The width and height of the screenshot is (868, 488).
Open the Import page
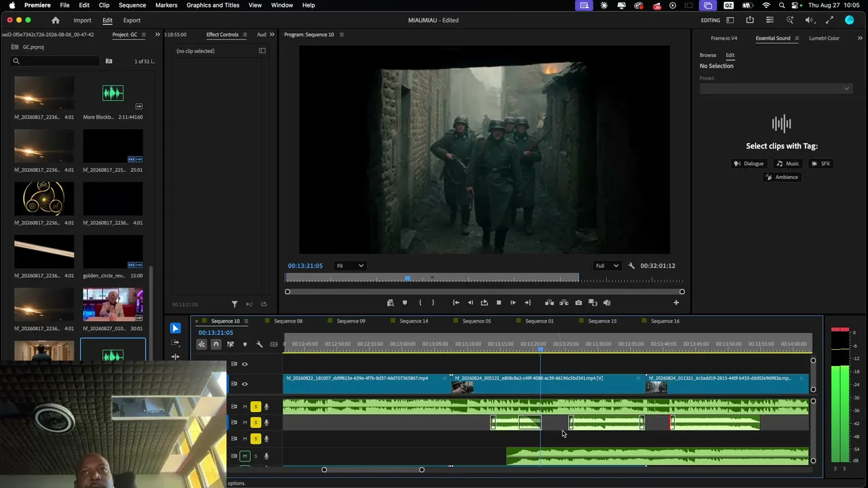(82, 20)
